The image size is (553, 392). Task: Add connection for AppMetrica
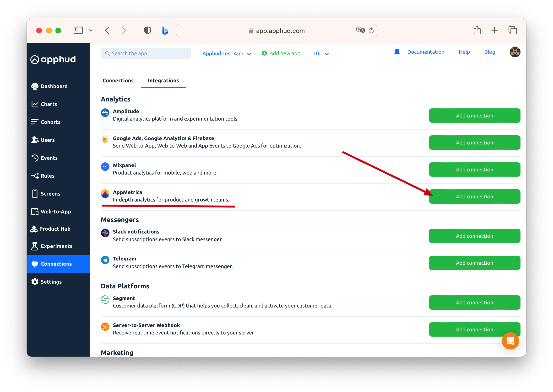click(x=474, y=196)
